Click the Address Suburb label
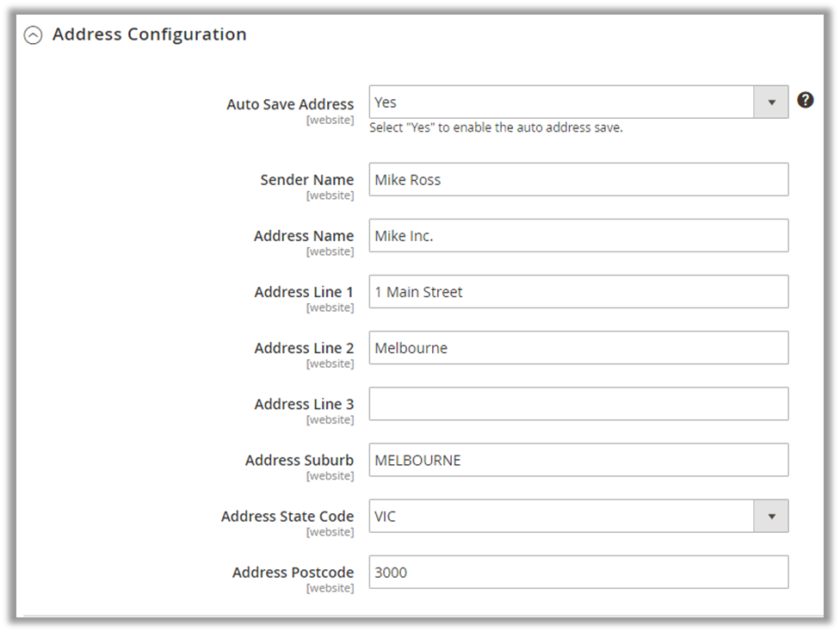The width and height of the screenshot is (840, 632). (x=299, y=461)
